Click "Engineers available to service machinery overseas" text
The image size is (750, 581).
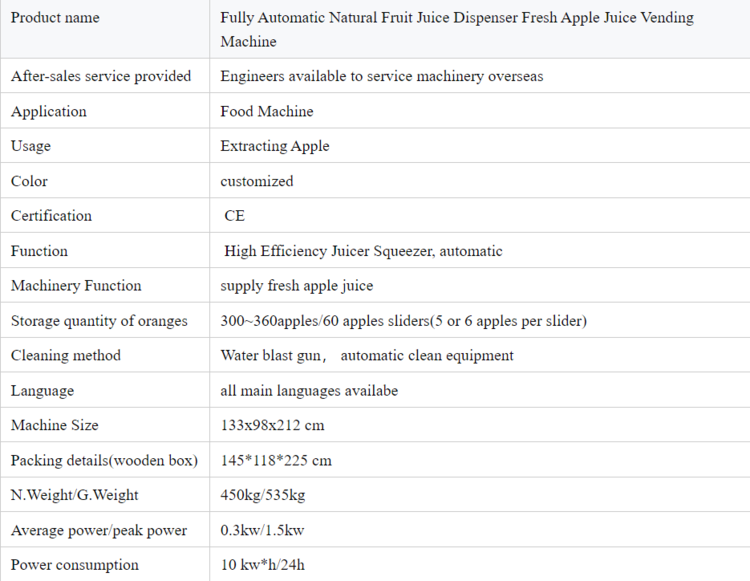pos(382,76)
